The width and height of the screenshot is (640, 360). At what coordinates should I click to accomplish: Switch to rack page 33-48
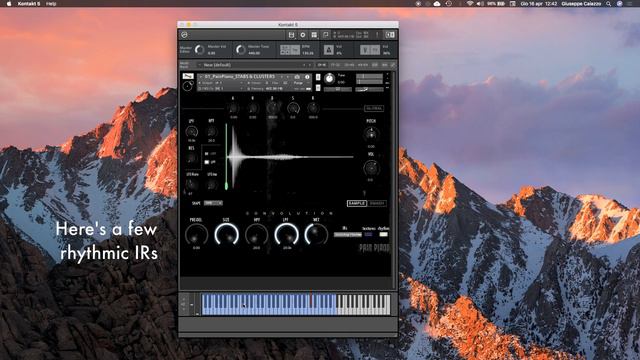(x=349, y=65)
